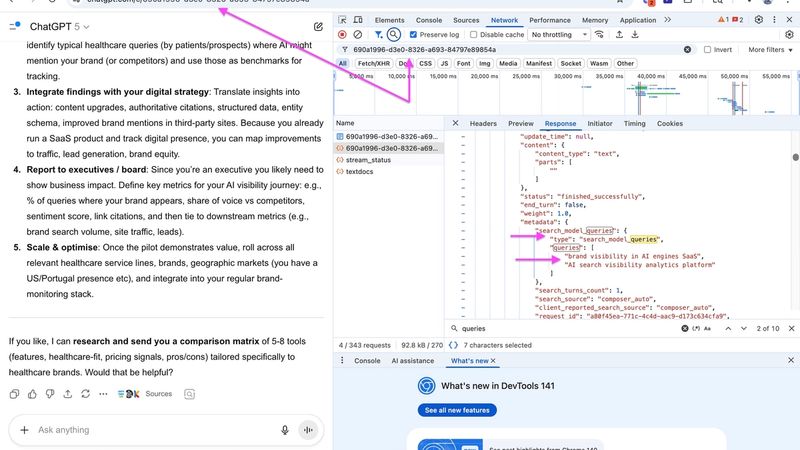Launch voice mode waveform button
This screenshot has height=450, width=800.
pos(308,430)
